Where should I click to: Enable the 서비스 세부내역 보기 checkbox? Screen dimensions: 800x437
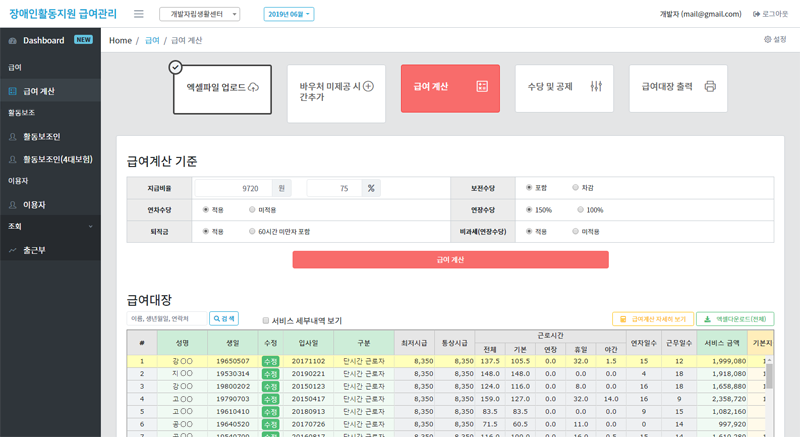pyautogui.click(x=266, y=321)
